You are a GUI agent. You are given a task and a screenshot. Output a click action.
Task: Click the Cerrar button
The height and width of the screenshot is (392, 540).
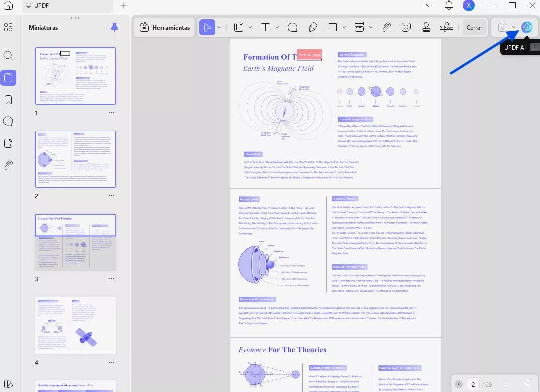(474, 27)
